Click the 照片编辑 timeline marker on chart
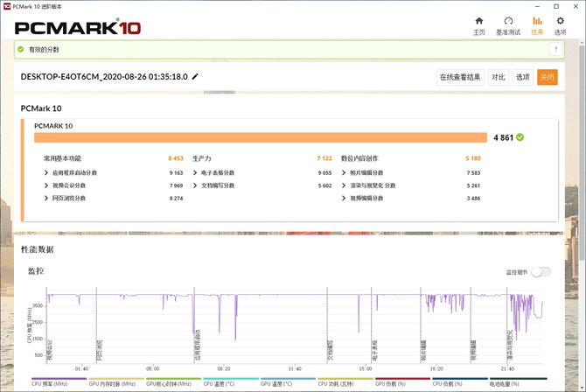Image resolution: width=586 pixels, height=392 pixels. click(x=423, y=351)
